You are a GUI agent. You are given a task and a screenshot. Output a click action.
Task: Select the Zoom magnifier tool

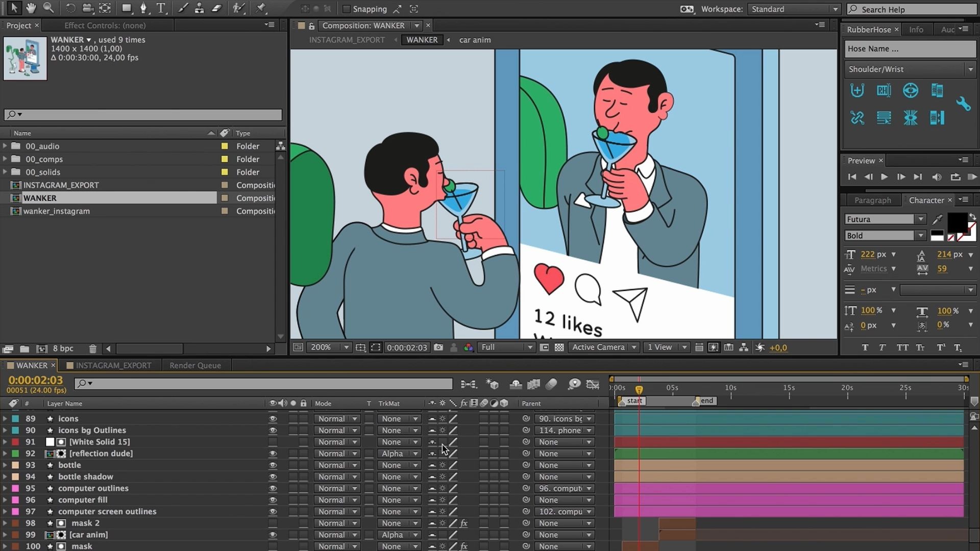48,8
